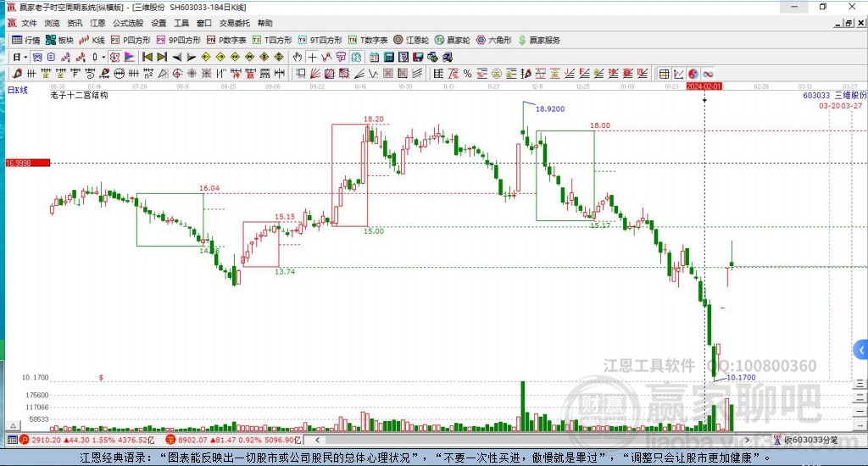Open the 江恩 menu
Screen dimensions: 868x466
(97, 23)
